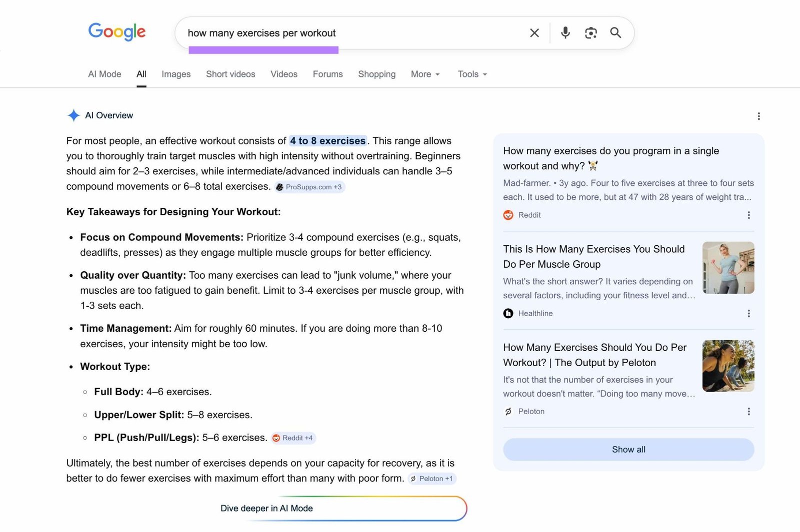Screen dimensions: 800x532
Task: Expand the Tools dropdown
Action: point(472,74)
